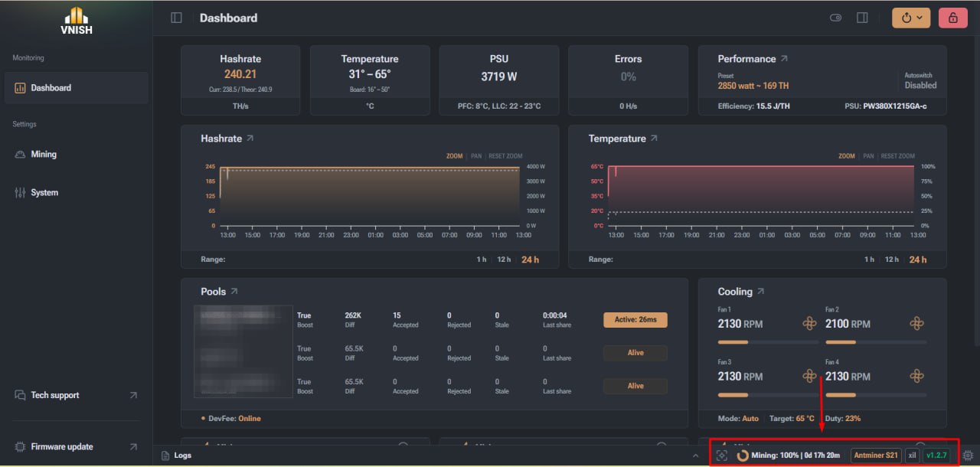Click the xil platform badge
980x467 pixels.
point(913,456)
